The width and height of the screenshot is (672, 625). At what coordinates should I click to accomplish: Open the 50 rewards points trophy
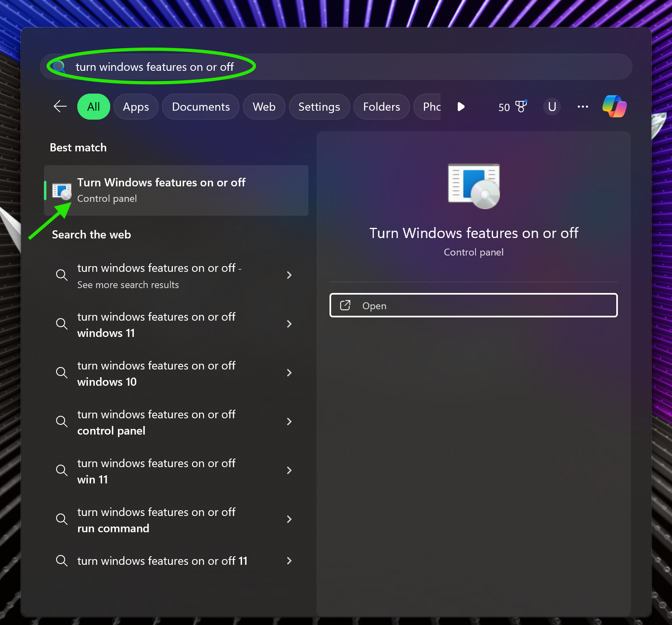(513, 107)
